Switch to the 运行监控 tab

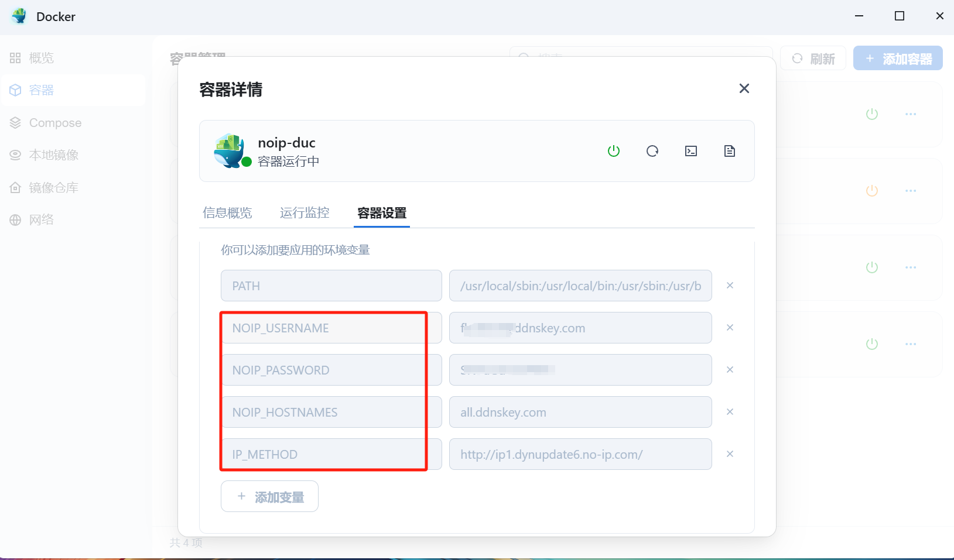[305, 212]
